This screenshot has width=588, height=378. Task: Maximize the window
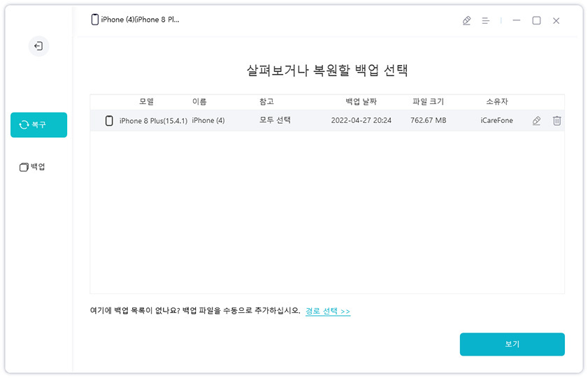537,20
